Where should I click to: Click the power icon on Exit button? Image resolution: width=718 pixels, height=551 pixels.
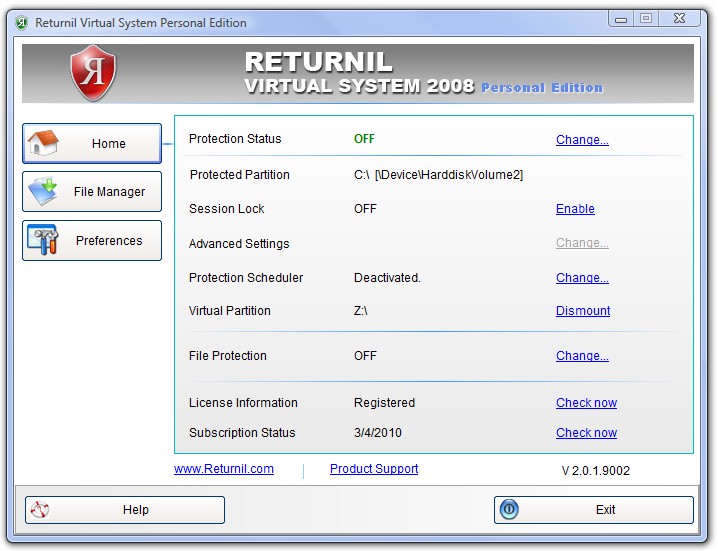point(509,509)
